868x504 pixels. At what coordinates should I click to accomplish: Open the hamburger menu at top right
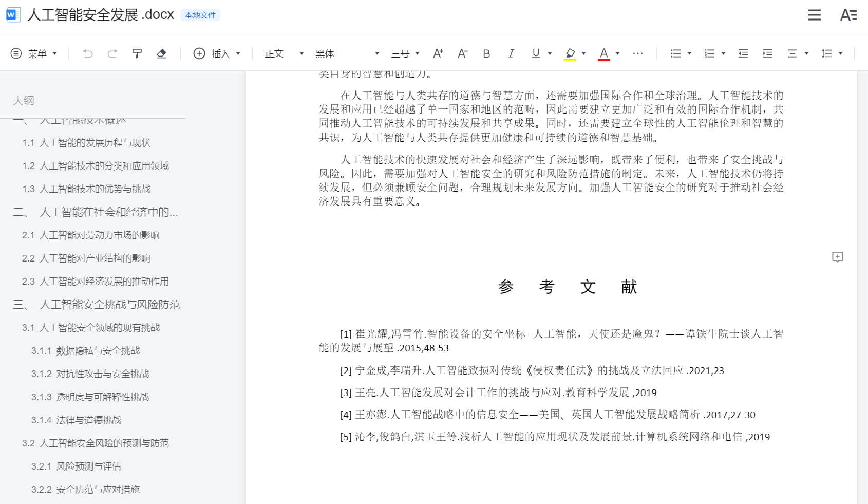[x=814, y=15]
